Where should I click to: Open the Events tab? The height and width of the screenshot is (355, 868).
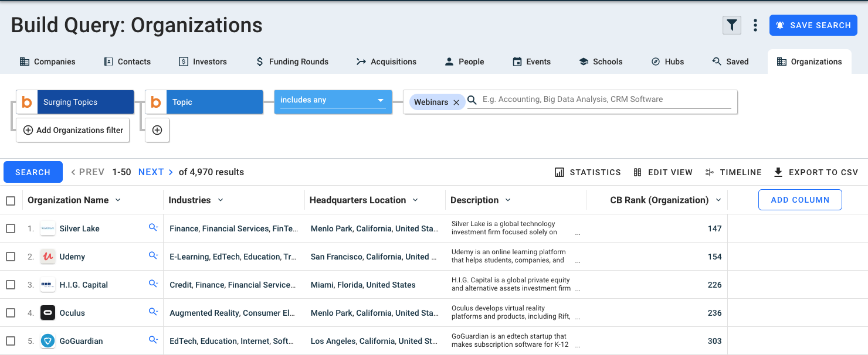pyautogui.click(x=531, y=62)
